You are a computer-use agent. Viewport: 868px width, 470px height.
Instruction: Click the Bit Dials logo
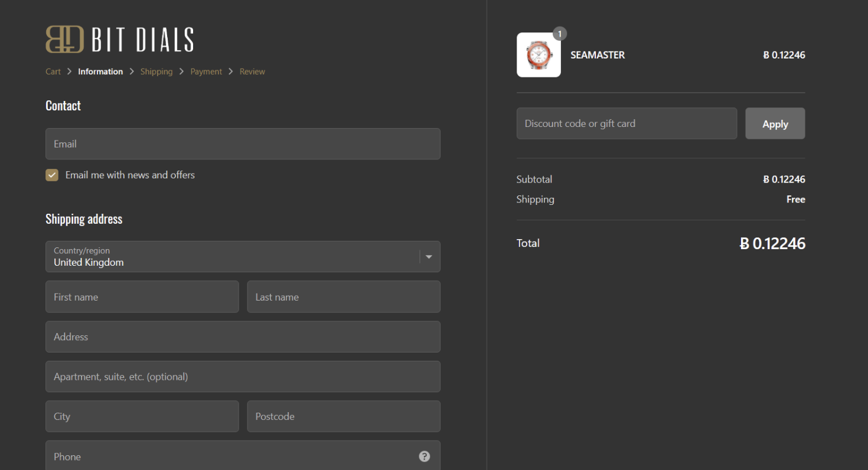tap(119, 40)
